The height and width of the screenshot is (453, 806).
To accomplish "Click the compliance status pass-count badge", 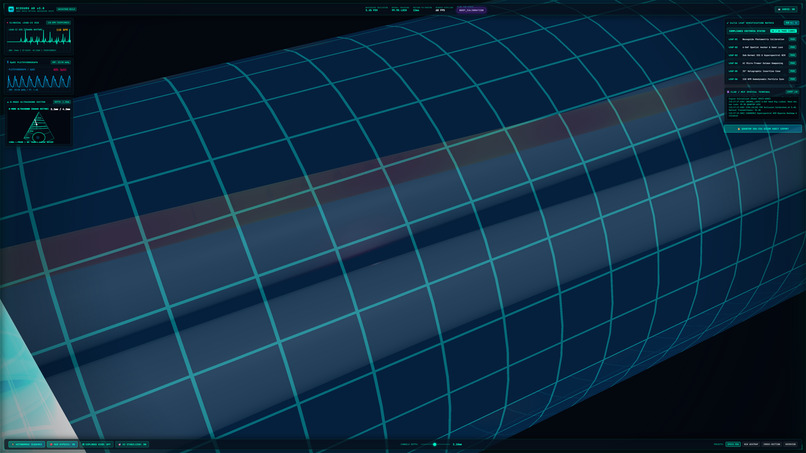I will click(783, 31).
